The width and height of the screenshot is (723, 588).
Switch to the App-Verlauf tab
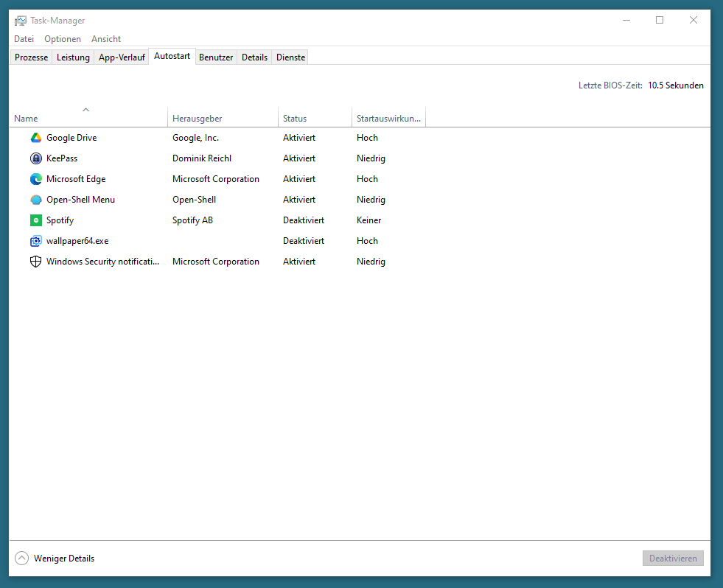pos(122,57)
